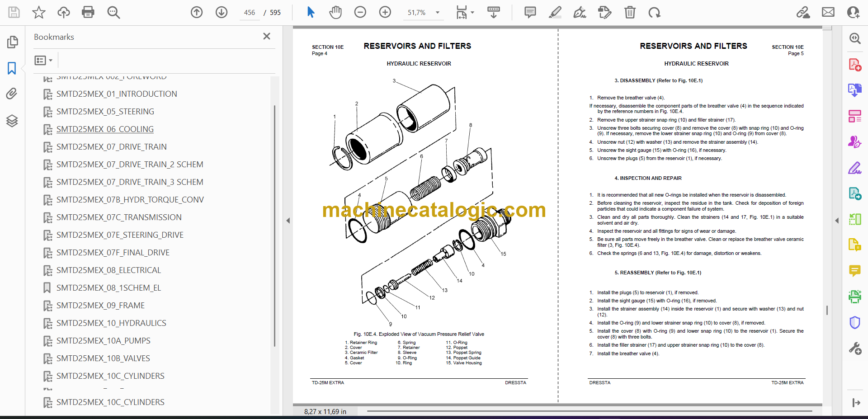Go to SMTD25MEX_09_FRAME bookmark

coord(100,306)
